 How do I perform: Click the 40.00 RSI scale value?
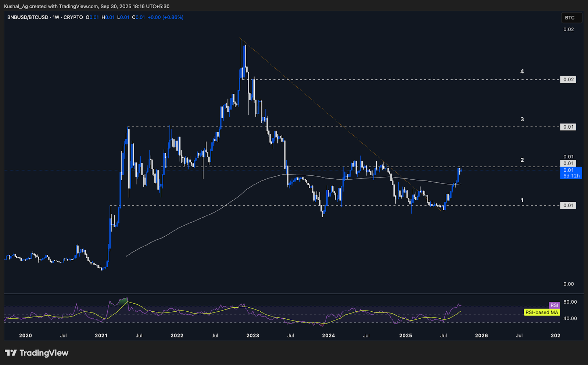(570, 318)
